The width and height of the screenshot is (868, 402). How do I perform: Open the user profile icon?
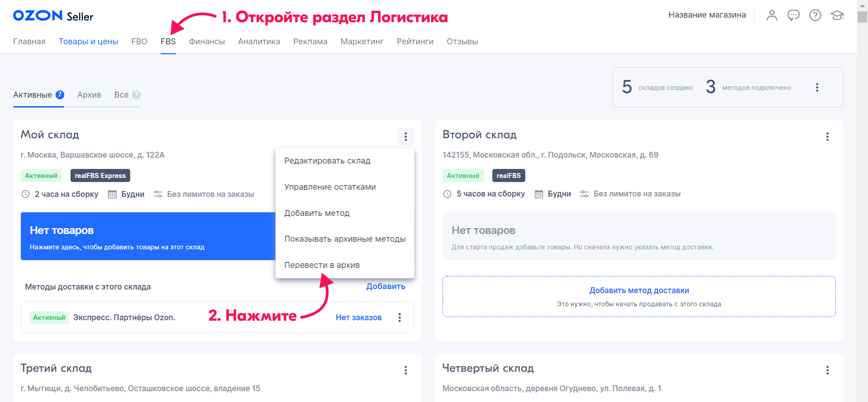click(x=772, y=15)
